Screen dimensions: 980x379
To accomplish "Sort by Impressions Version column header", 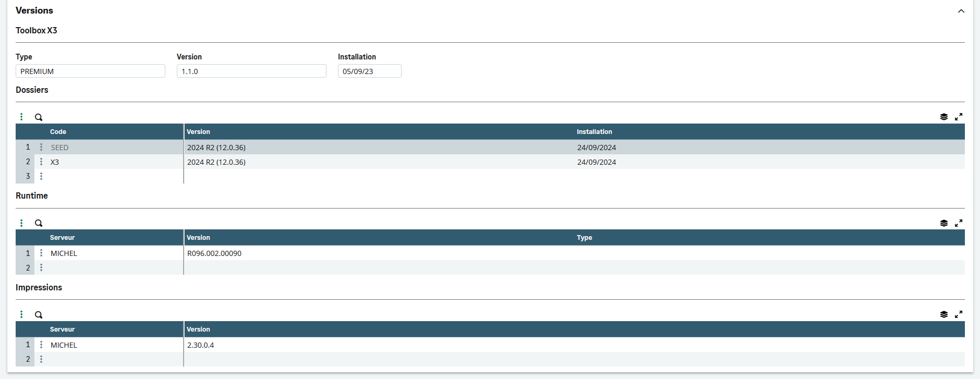I will [198, 329].
